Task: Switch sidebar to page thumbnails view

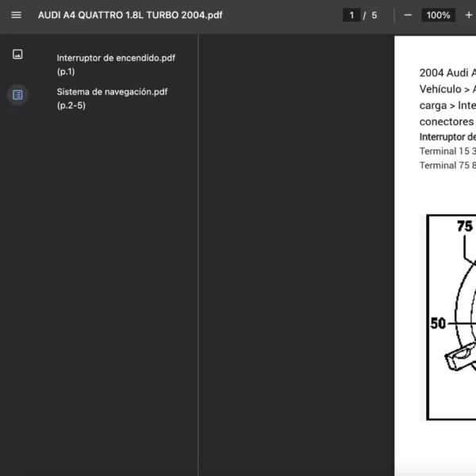Action: (17, 55)
